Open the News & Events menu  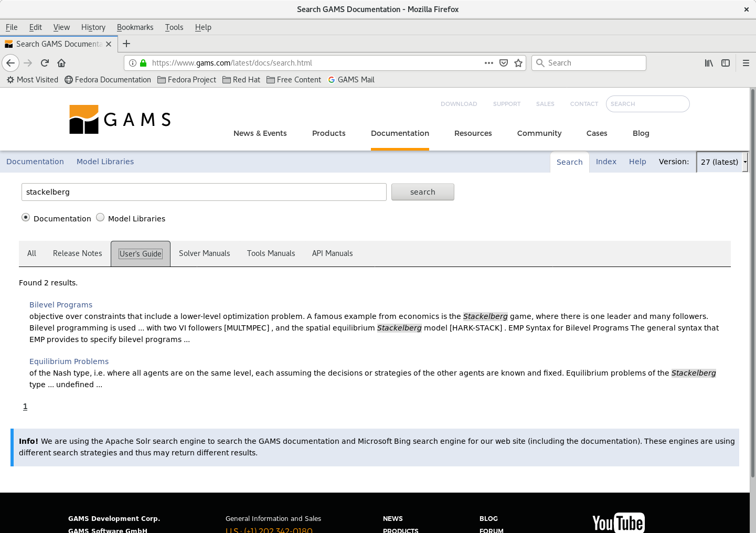pyautogui.click(x=260, y=133)
